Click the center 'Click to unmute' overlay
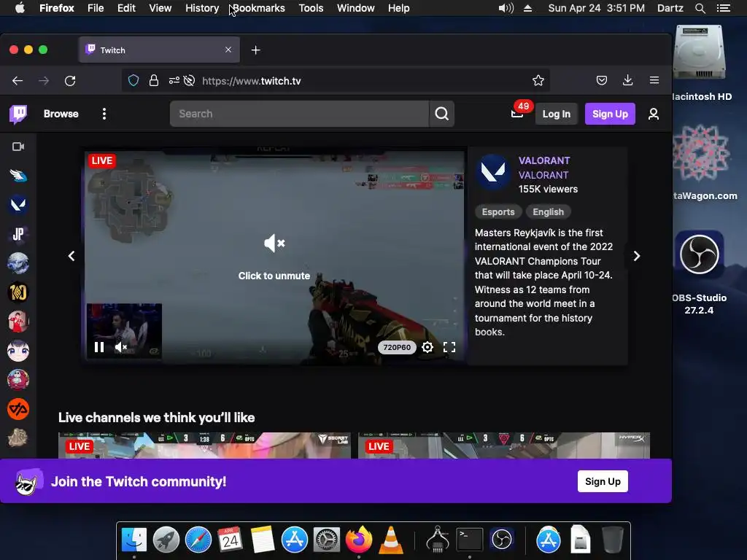This screenshot has height=560, width=747. point(274,257)
